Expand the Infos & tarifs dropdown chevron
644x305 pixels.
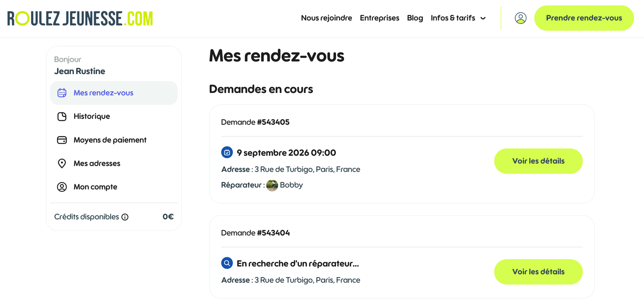point(483,18)
